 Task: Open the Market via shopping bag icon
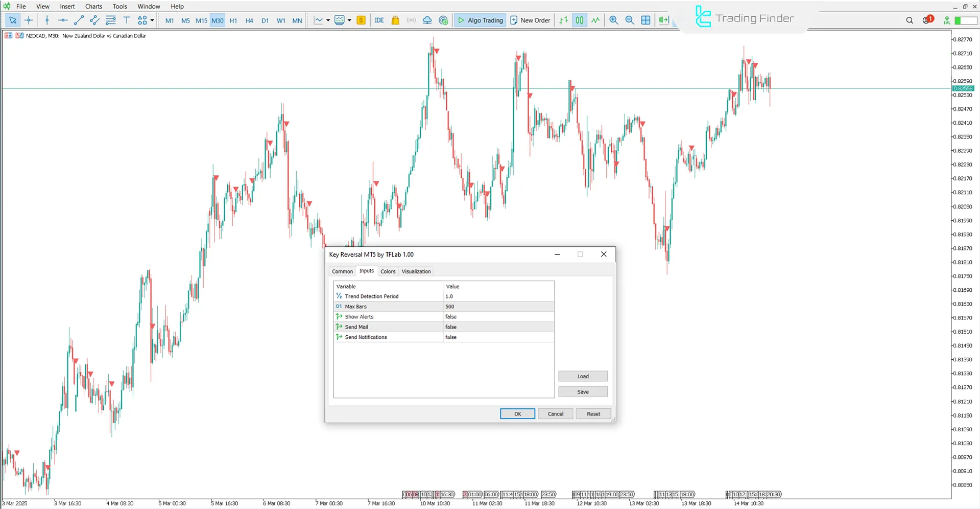[x=395, y=20]
